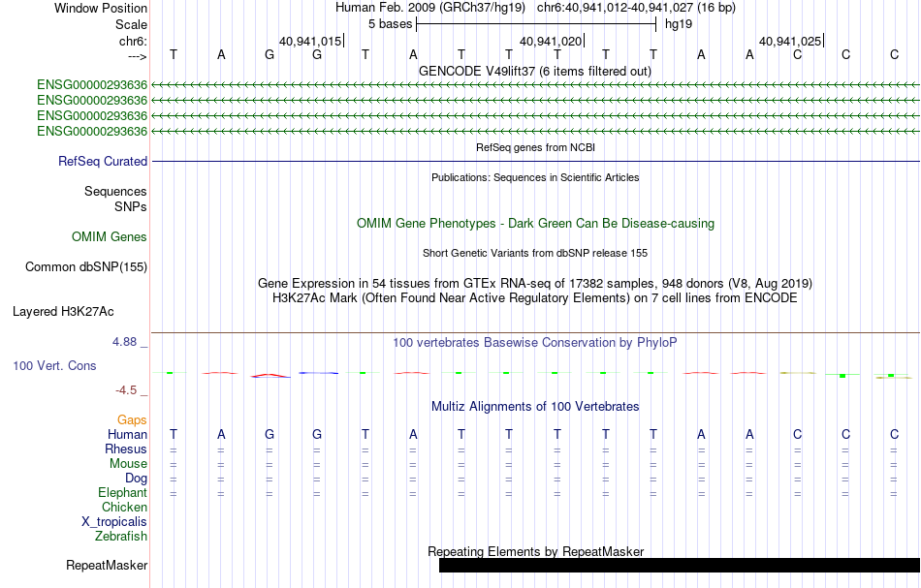Open Short Genetic Variants from dbSNP release 155
This screenshot has height=588, width=921.
[x=535, y=253]
